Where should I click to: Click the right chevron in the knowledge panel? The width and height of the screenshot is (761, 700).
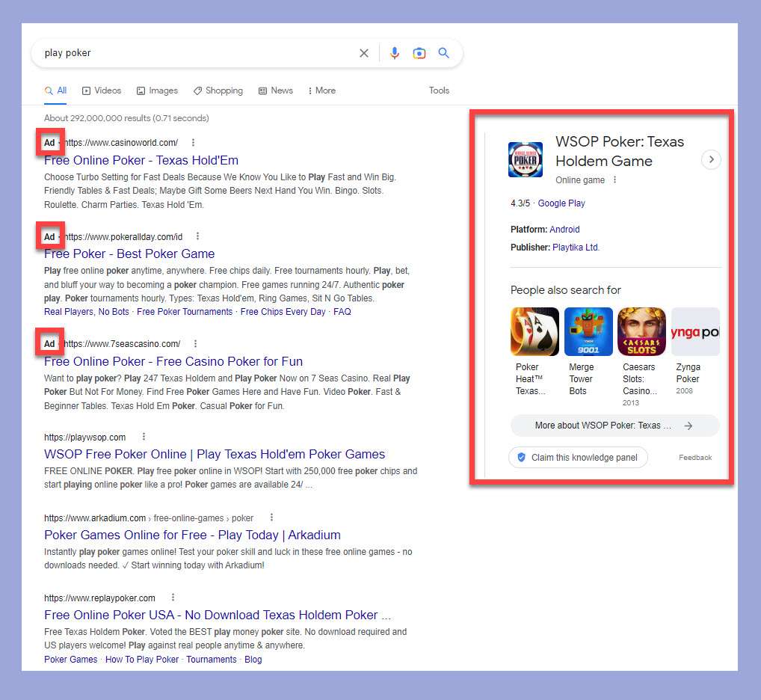click(x=712, y=159)
